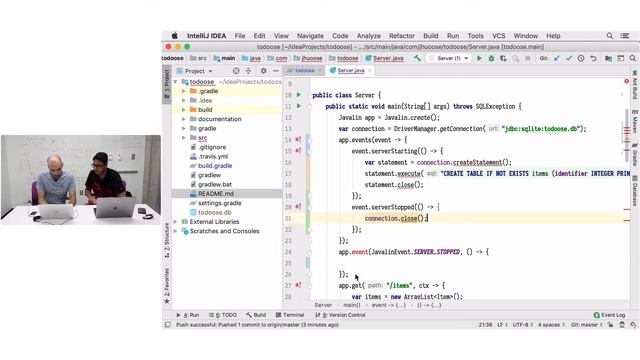Image resolution: width=640 pixels, height=360 pixels.
Task: Hide the Project panel with minus icon
Action: (x=276, y=71)
